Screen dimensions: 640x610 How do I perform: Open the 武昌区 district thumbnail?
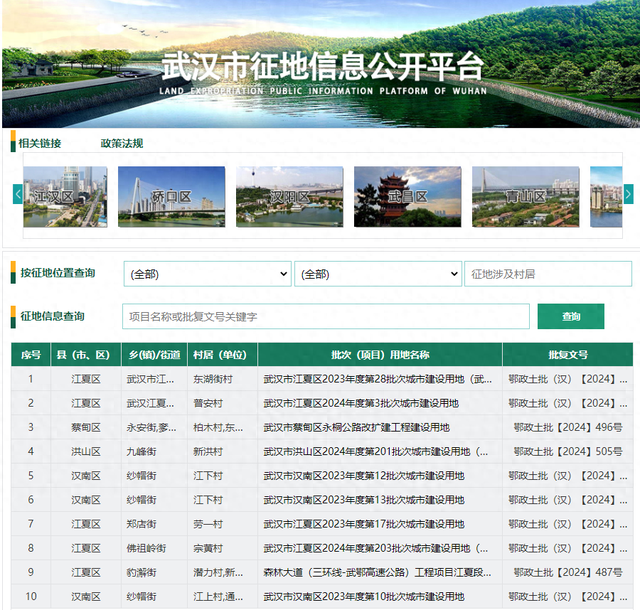(407, 197)
